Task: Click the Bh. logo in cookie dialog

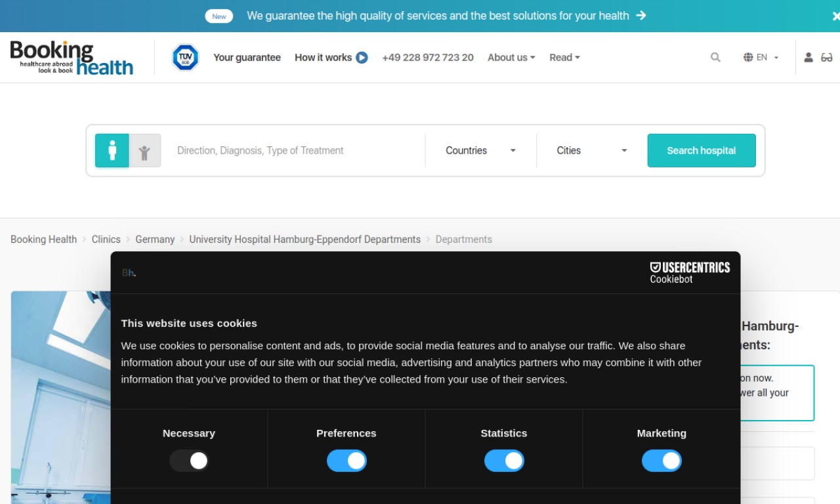Action: tap(129, 273)
